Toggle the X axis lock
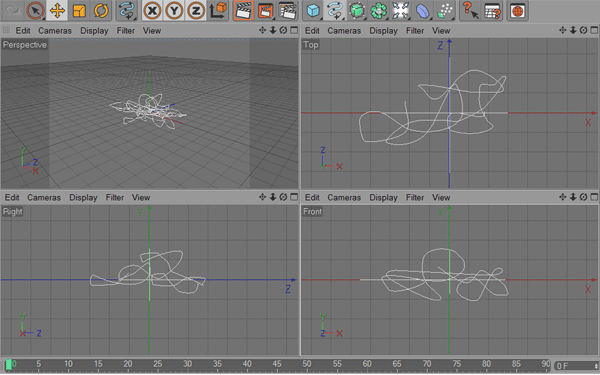 pyautogui.click(x=152, y=10)
